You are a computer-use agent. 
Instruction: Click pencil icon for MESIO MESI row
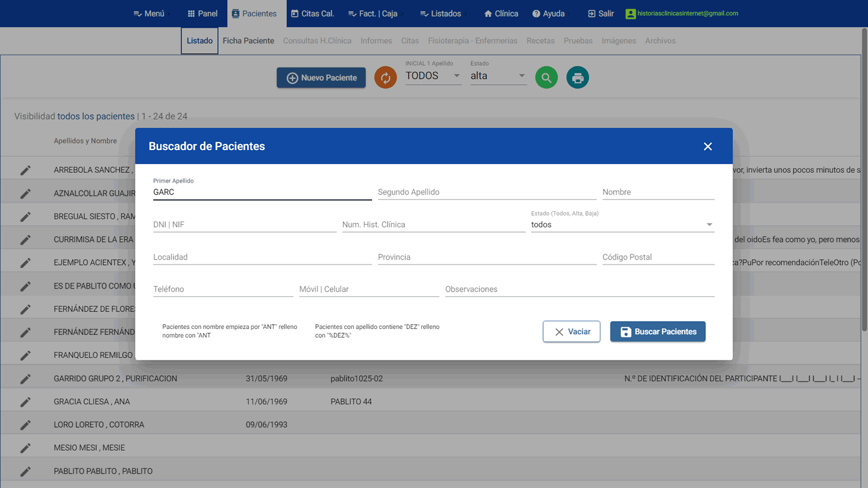25,448
